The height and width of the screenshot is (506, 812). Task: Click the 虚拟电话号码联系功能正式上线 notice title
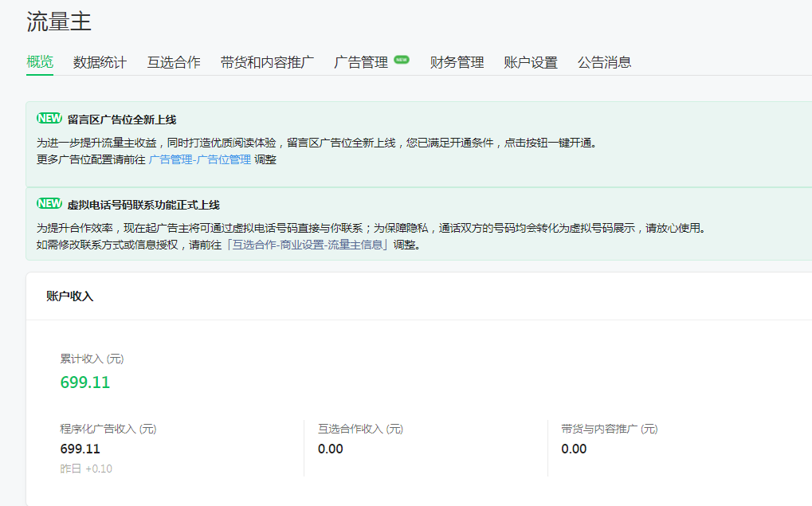tap(143, 205)
